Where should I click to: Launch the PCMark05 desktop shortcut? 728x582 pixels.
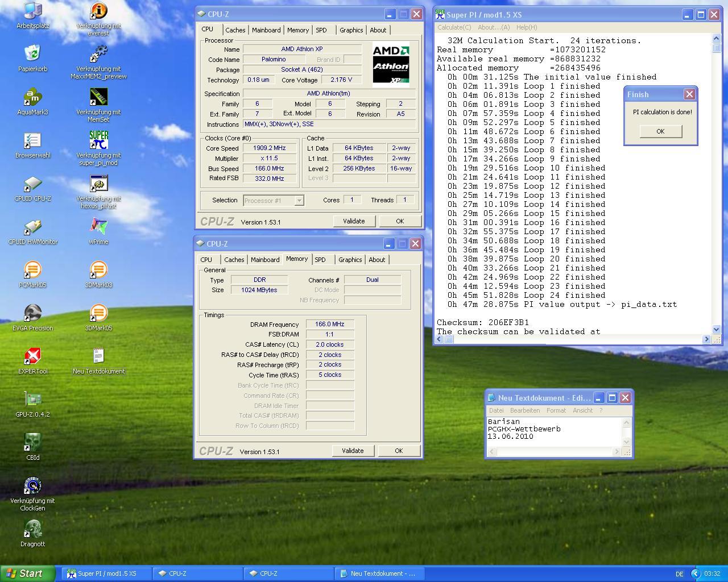pyautogui.click(x=33, y=274)
